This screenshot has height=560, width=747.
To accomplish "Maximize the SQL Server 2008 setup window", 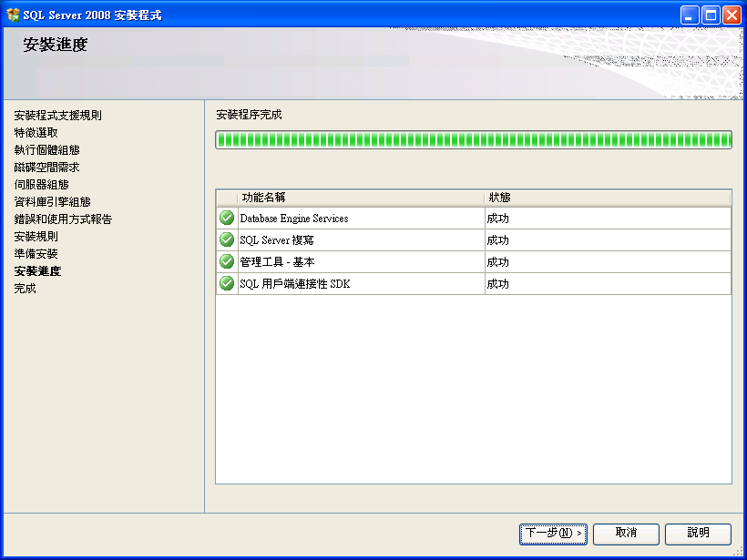I will [711, 15].
